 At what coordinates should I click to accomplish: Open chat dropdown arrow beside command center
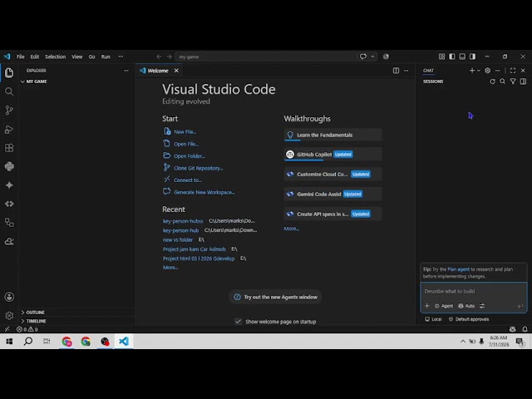pos(372,57)
